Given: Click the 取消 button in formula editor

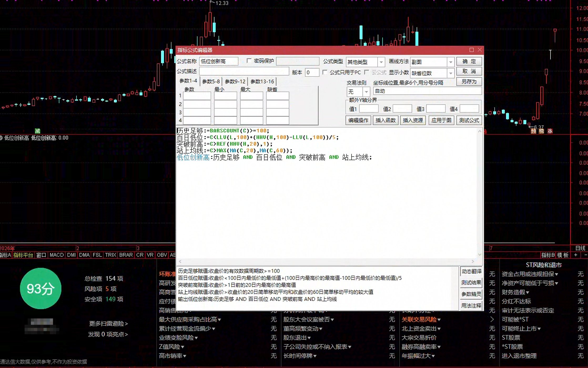Looking at the screenshot, I should point(469,71).
